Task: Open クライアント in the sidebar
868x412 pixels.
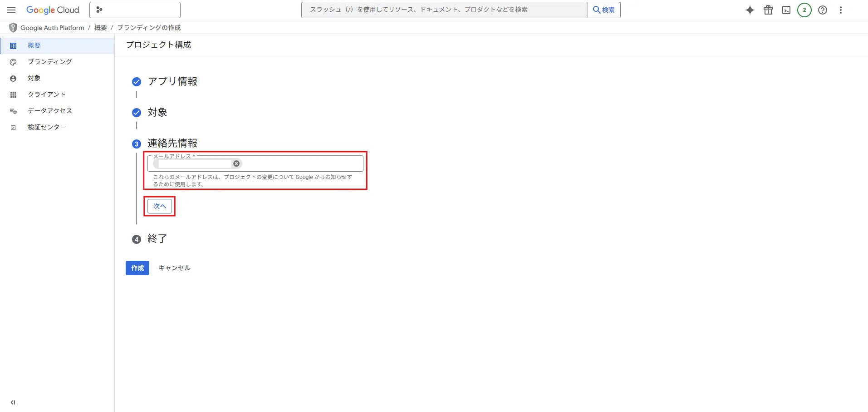Action: point(47,94)
